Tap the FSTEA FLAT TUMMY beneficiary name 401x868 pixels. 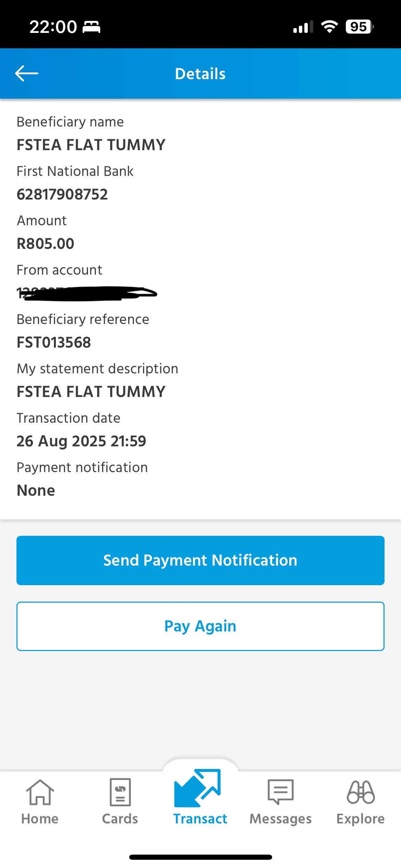click(91, 145)
